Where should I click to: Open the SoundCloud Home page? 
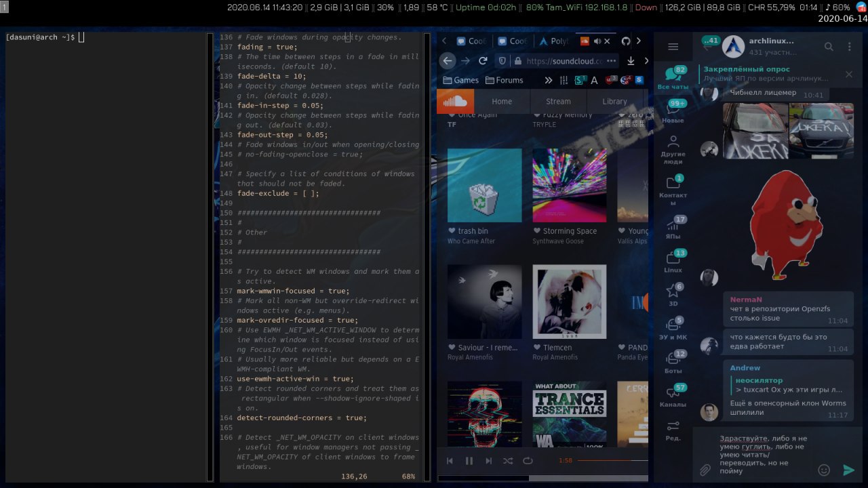502,101
